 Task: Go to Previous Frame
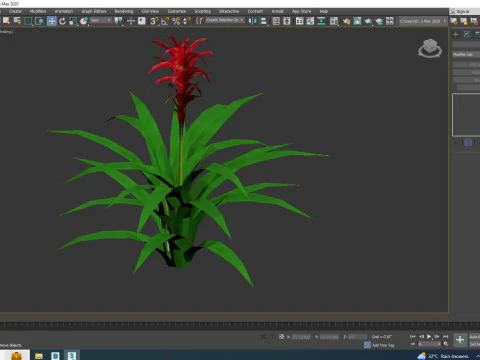pos(421,336)
